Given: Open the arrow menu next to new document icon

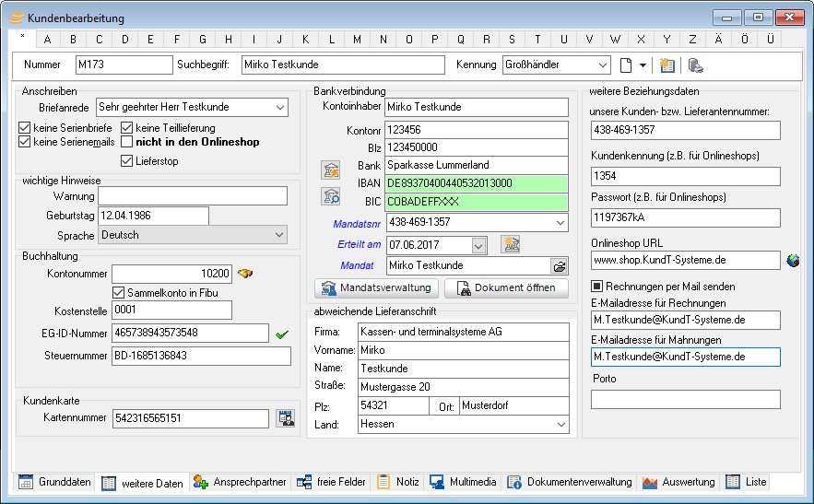Looking at the screenshot, I should tap(643, 65).
